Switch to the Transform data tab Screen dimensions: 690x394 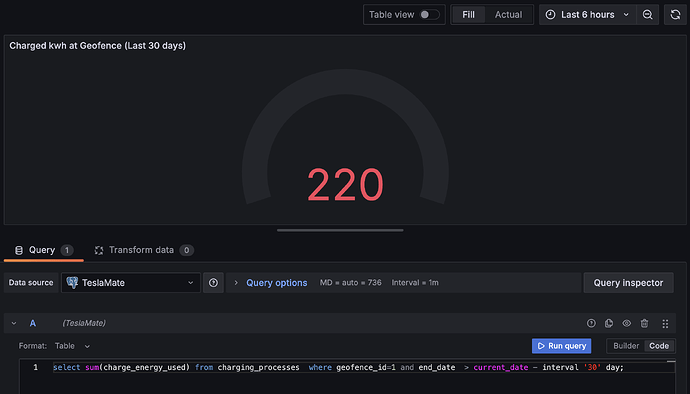143,250
